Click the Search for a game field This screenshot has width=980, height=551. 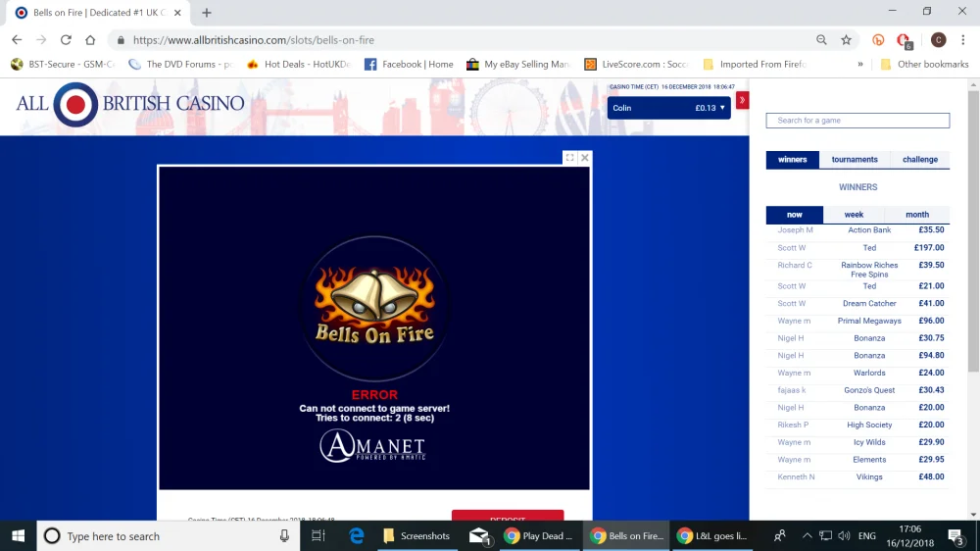pos(857,120)
